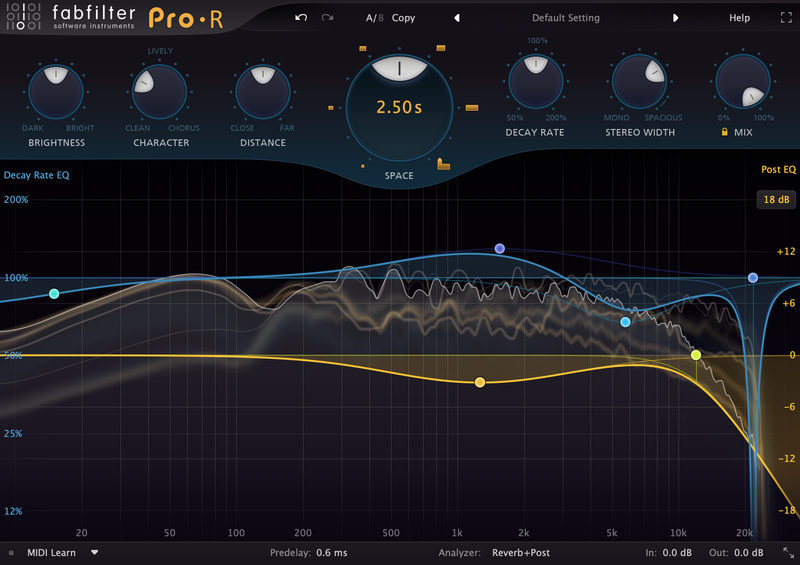Open the 18 dB range selector
This screenshot has height=565, width=800.
[776, 200]
